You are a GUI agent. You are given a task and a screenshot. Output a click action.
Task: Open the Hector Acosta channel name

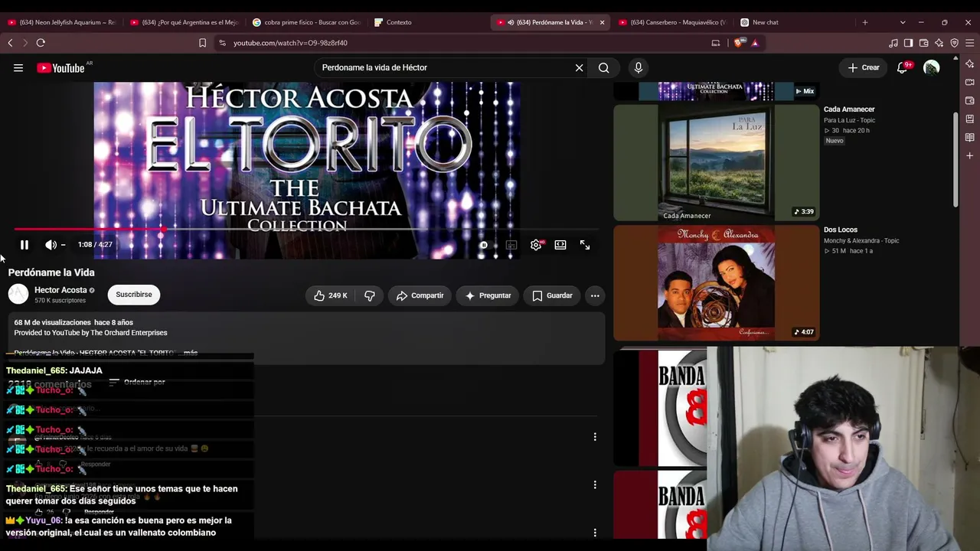(x=60, y=290)
